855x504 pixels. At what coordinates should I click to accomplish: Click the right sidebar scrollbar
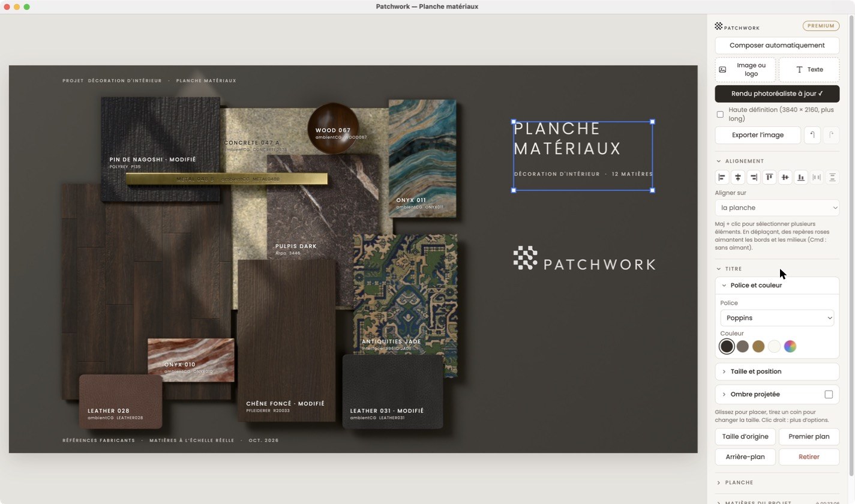coord(851,246)
